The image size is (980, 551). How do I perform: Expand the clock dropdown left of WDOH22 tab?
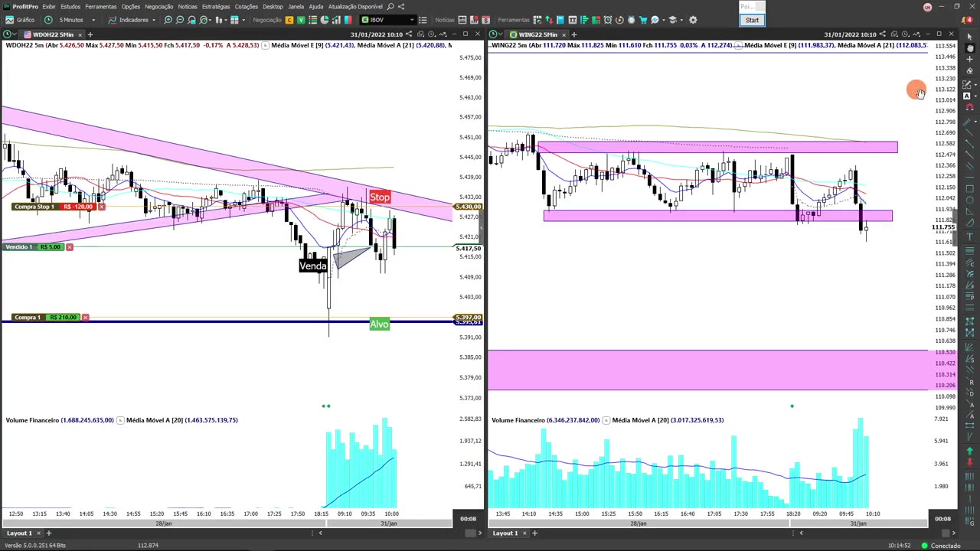(x=15, y=34)
